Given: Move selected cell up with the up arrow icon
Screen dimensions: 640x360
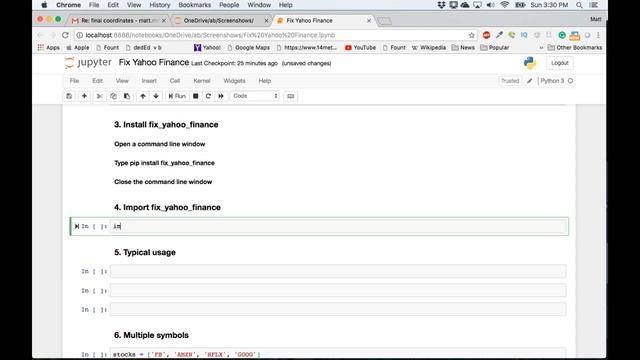Looking at the screenshot, I should coord(142,96).
